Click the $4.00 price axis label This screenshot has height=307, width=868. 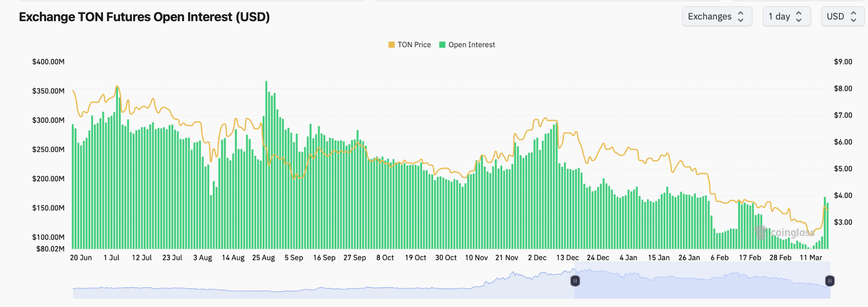(x=843, y=195)
